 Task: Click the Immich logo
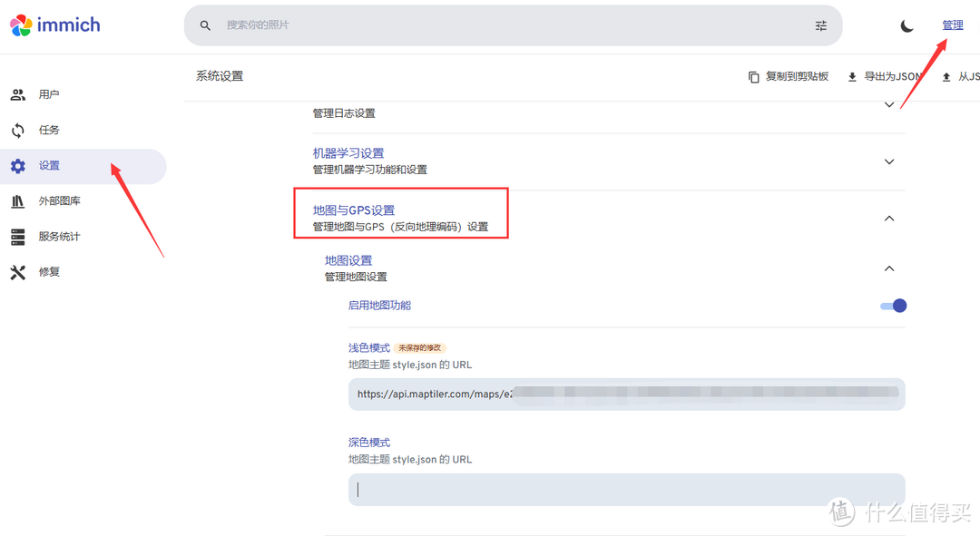(55, 24)
